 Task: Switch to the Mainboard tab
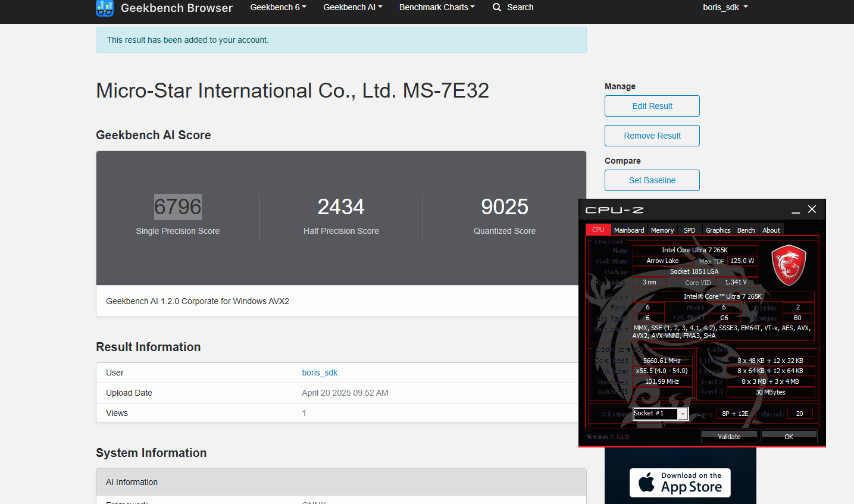click(629, 230)
